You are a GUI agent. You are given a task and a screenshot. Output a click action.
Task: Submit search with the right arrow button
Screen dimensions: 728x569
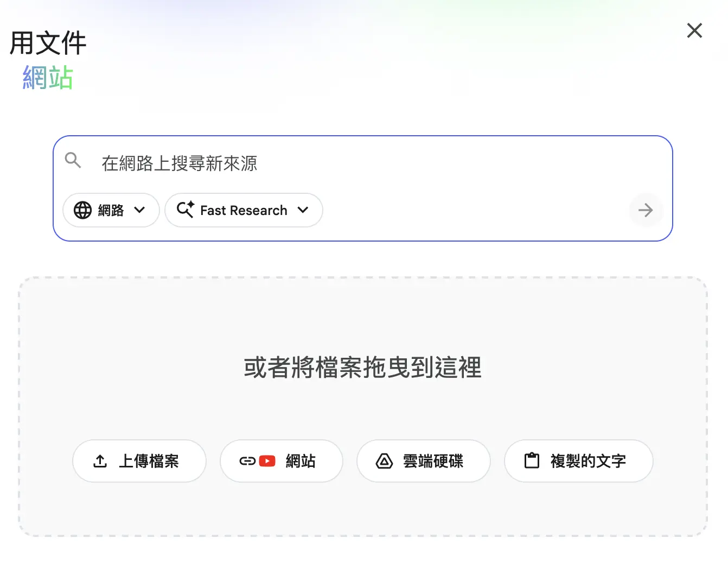[646, 210]
